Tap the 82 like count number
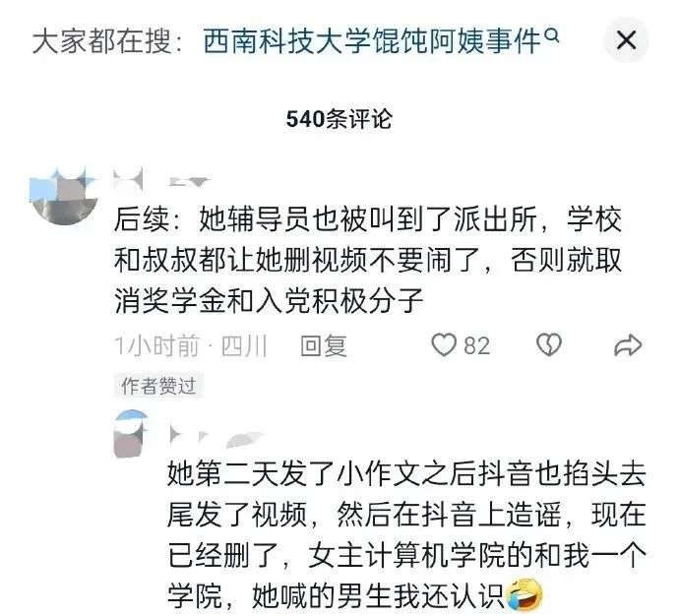Viewport: 679px width, 616px height. pyautogui.click(x=477, y=345)
